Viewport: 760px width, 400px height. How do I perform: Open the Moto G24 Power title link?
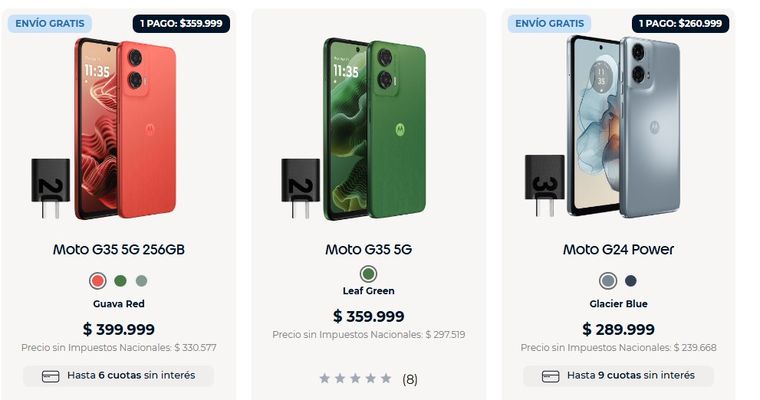point(618,249)
